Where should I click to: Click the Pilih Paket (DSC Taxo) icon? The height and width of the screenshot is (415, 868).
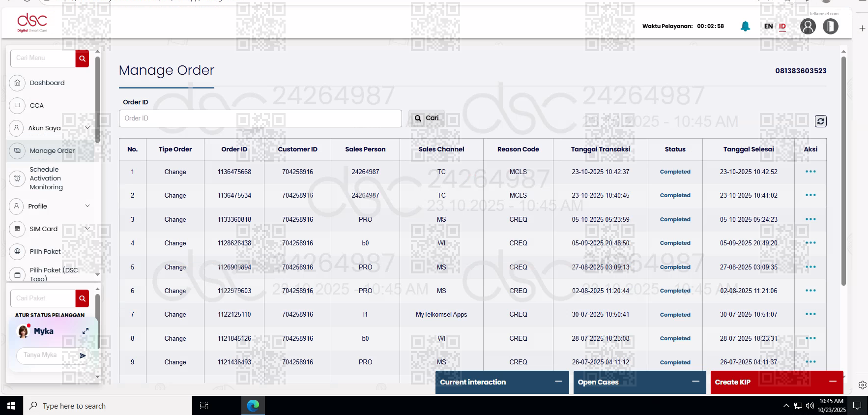17,274
